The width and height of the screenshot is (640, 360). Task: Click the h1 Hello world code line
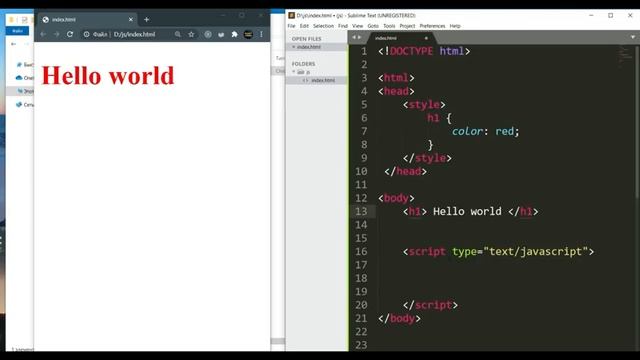[x=470, y=211]
